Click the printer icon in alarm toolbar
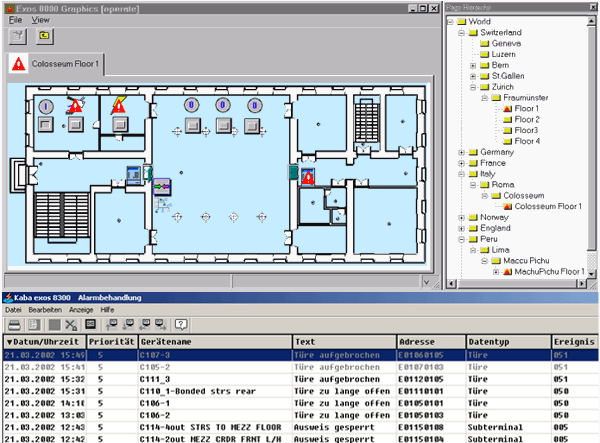 tap(15, 325)
